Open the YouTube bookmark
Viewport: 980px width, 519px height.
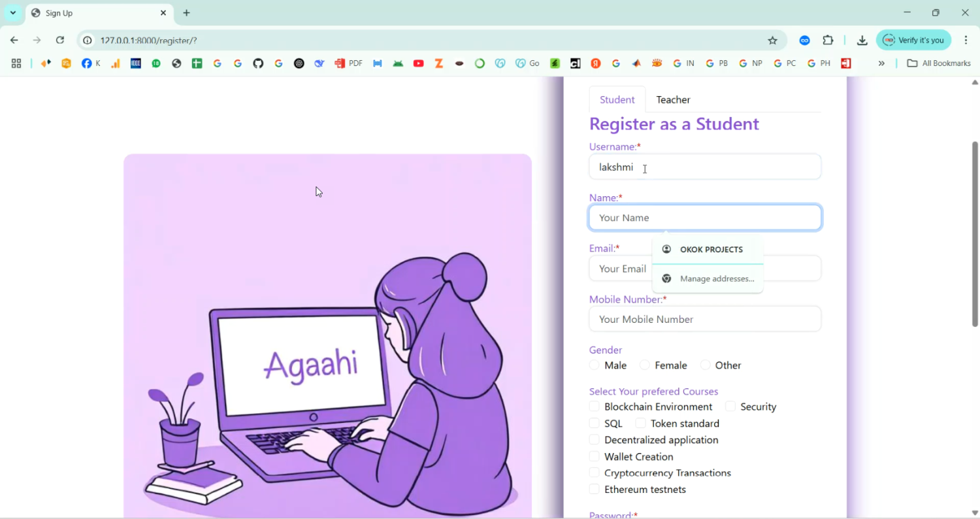(418, 63)
